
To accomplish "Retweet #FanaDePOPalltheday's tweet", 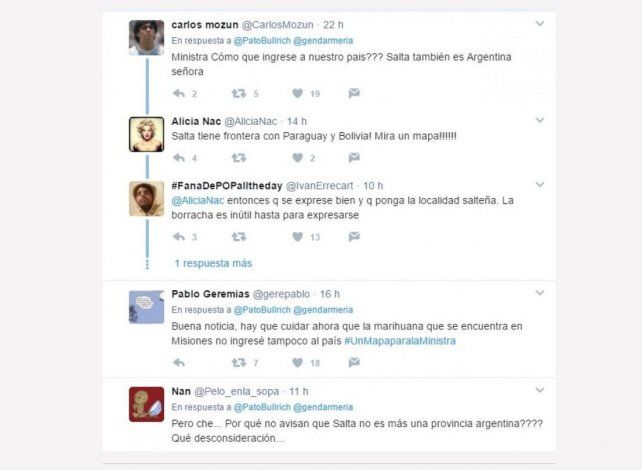I will tap(239, 237).
